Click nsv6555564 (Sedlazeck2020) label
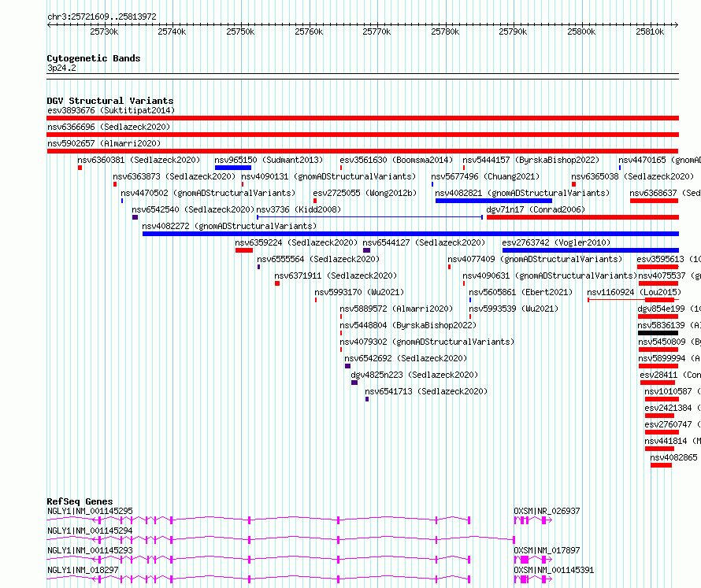The width and height of the screenshot is (701, 588). pos(318,259)
